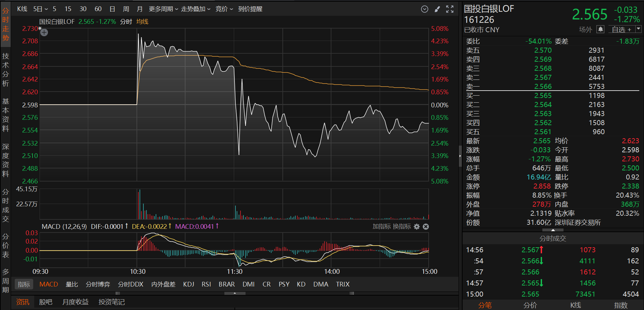Viewport: 644px width, 310px height.
Task: Close the MACD indicator panel
Action: click(426, 227)
